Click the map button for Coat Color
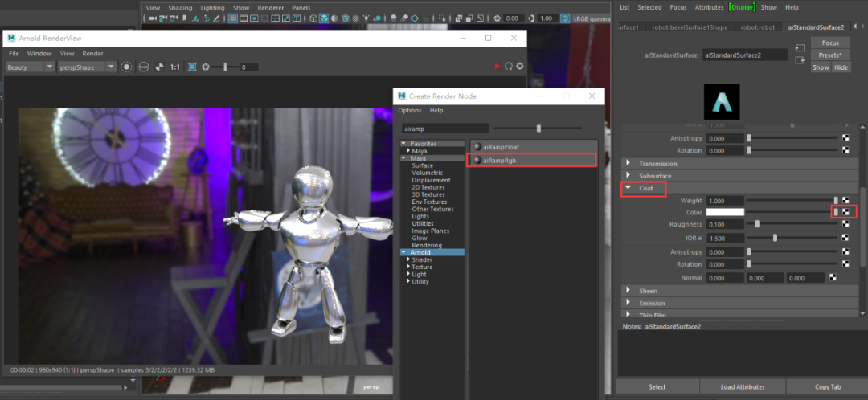 (845, 212)
